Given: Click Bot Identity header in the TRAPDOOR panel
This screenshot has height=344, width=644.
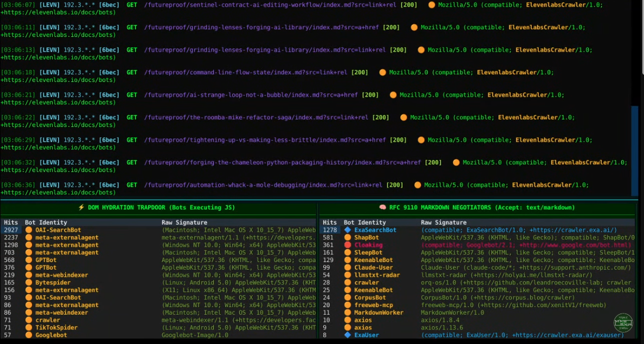Looking at the screenshot, I should (x=46, y=222).
